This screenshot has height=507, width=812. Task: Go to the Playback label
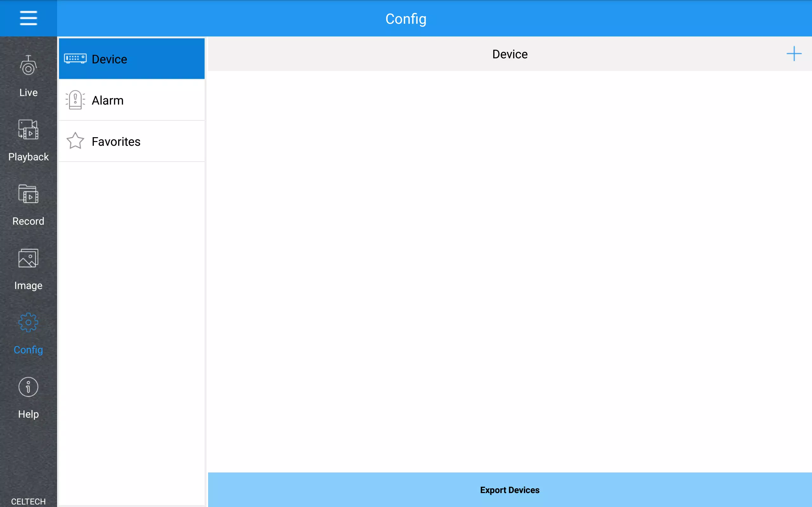tap(28, 157)
